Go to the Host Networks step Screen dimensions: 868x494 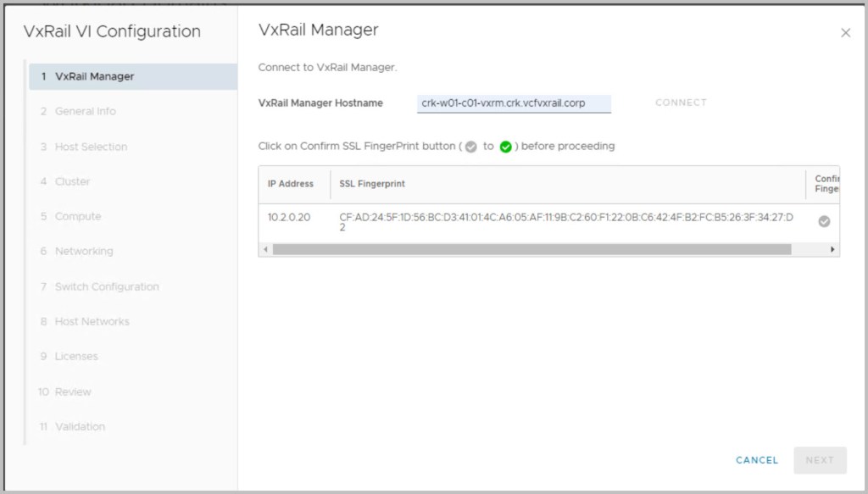pyautogui.click(x=92, y=321)
